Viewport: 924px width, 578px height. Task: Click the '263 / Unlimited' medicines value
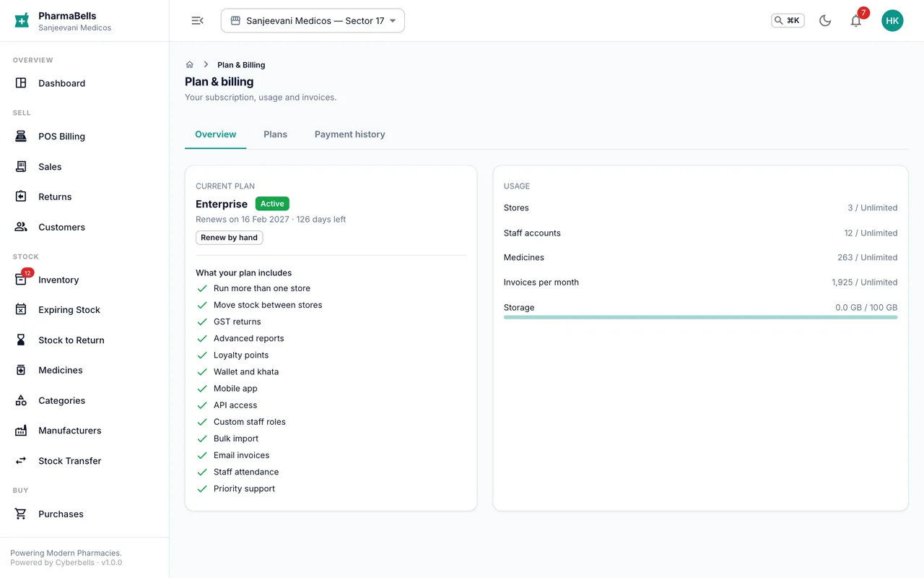point(867,258)
